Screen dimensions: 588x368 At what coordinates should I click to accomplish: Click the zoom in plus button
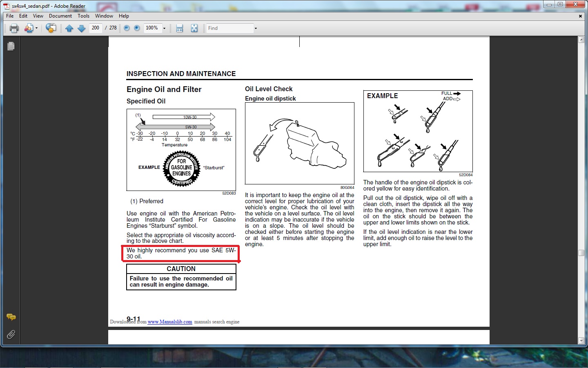137,28
